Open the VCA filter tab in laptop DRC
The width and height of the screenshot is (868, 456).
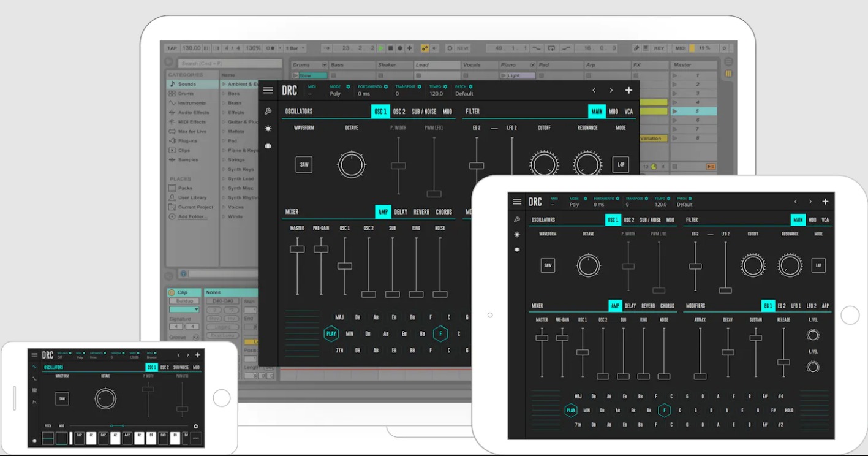[628, 112]
